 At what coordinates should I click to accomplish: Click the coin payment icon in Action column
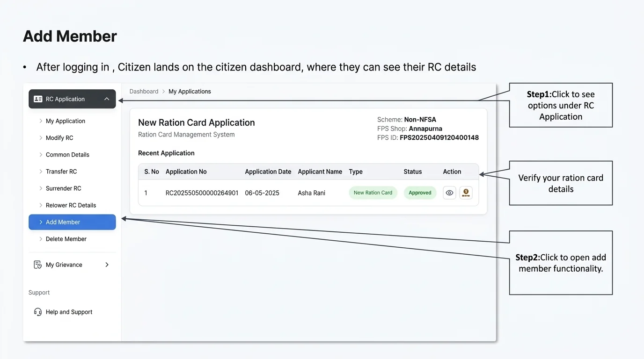(x=466, y=193)
